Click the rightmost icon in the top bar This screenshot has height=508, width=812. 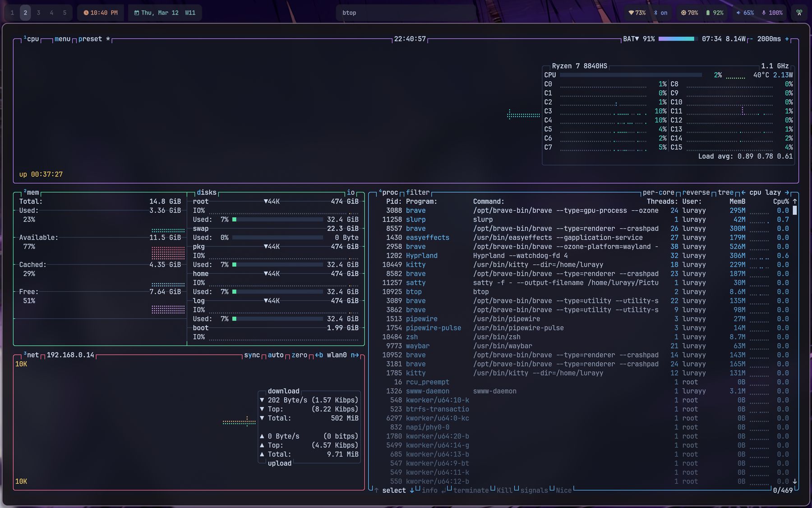799,13
